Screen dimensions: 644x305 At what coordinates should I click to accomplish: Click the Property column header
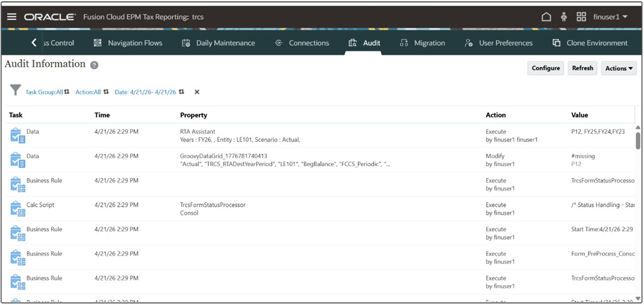[x=194, y=115]
